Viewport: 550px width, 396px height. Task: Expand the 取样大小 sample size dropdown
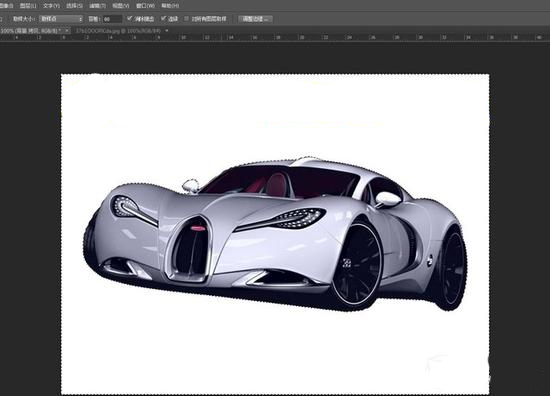pos(61,19)
